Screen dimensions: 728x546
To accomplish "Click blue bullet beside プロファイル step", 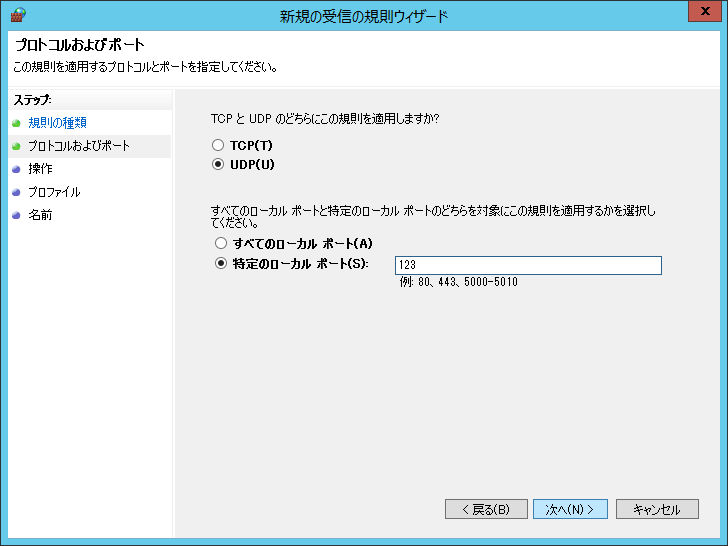I will pyautogui.click(x=16, y=192).
